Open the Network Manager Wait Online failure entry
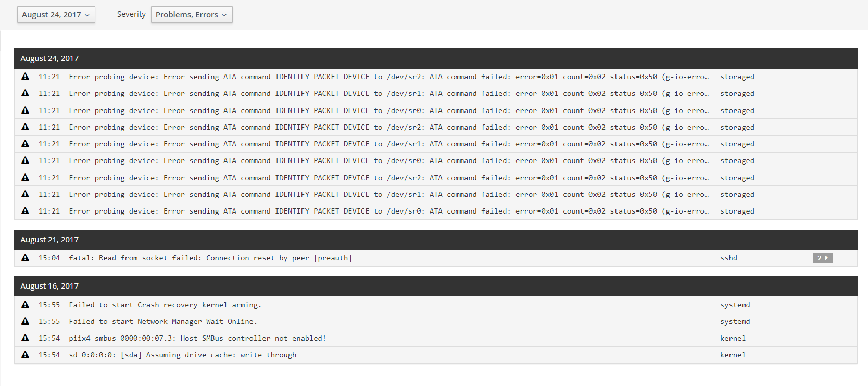868x386 pixels. (162, 321)
